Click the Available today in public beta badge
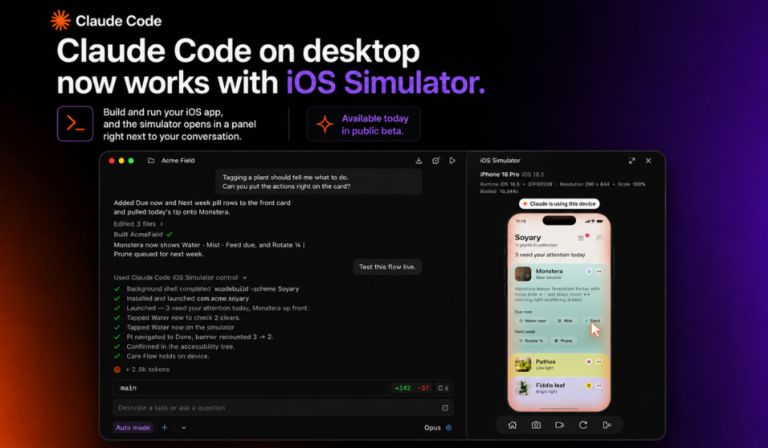The height and width of the screenshot is (448, 768). [363, 124]
